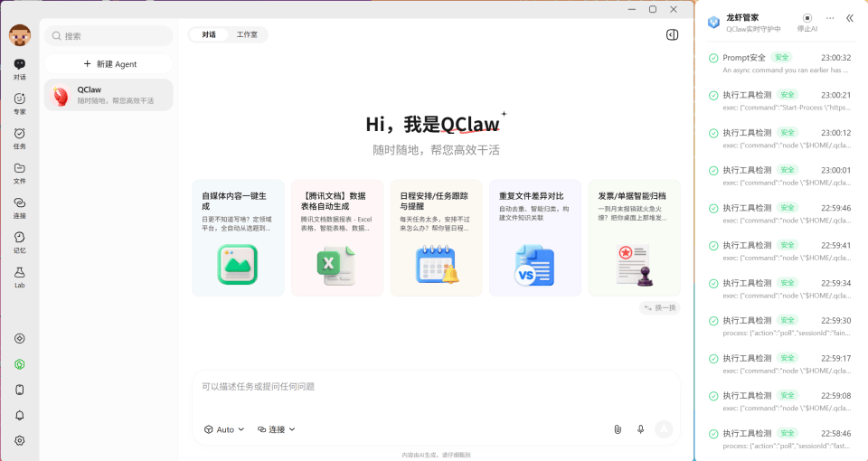868x461 pixels.
Task: Open the 执行工具检测 log entry at 22:59:17
Action: [781, 364]
